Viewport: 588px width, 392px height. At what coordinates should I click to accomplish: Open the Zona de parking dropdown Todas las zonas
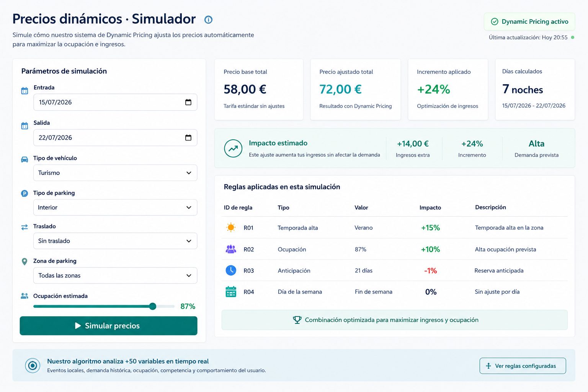115,276
